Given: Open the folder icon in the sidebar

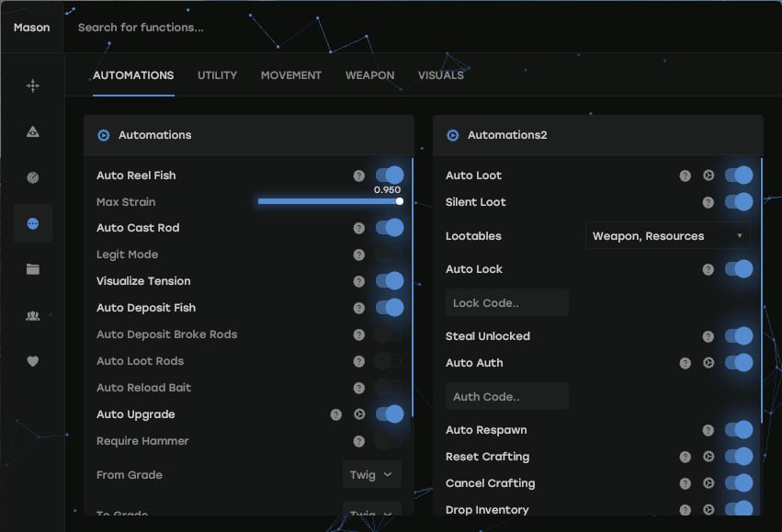Looking at the screenshot, I should click(x=33, y=269).
